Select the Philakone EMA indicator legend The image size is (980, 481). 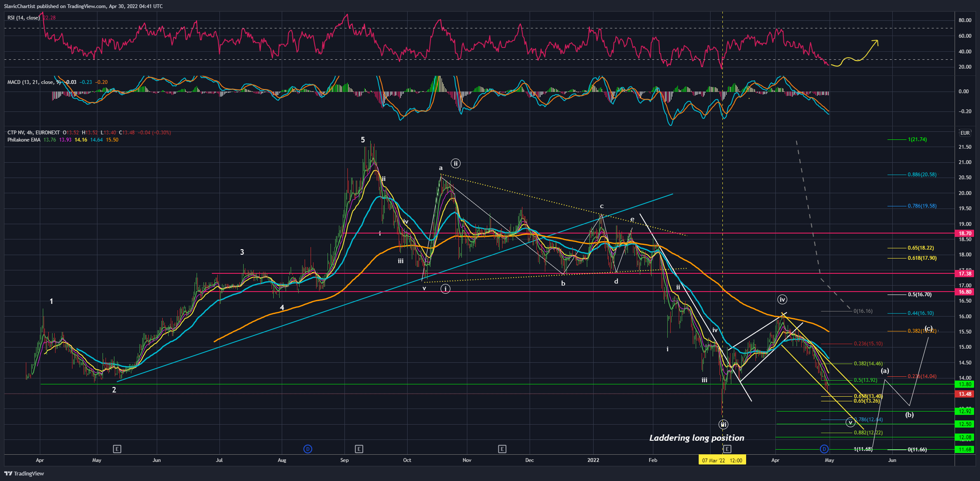tap(24, 140)
